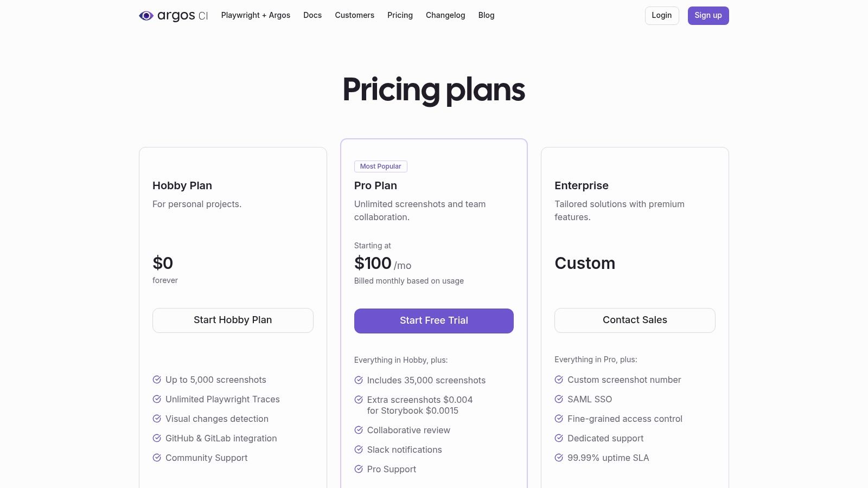Click the Login button
Image resolution: width=868 pixels, height=488 pixels.
pyautogui.click(x=662, y=15)
